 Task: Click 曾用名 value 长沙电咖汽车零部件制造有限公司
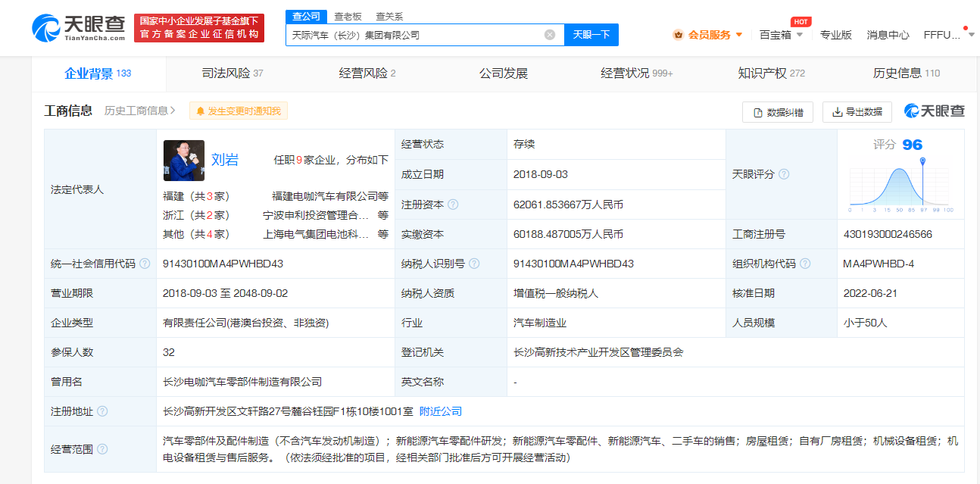click(x=242, y=382)
